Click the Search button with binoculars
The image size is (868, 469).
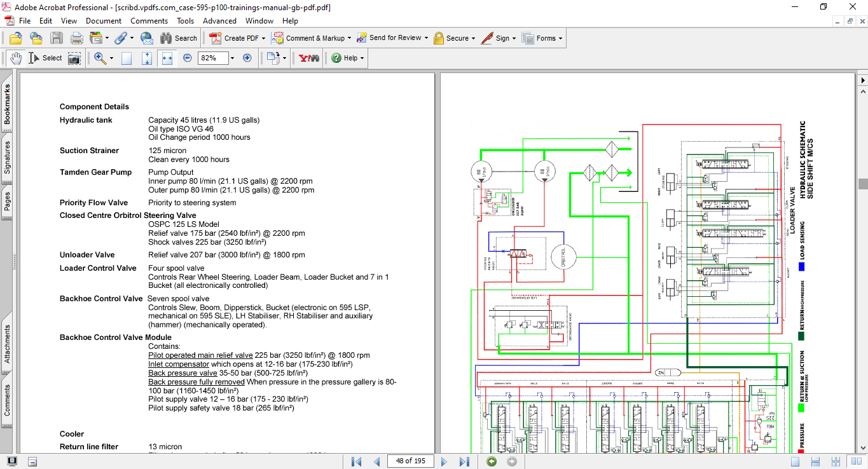179,38
